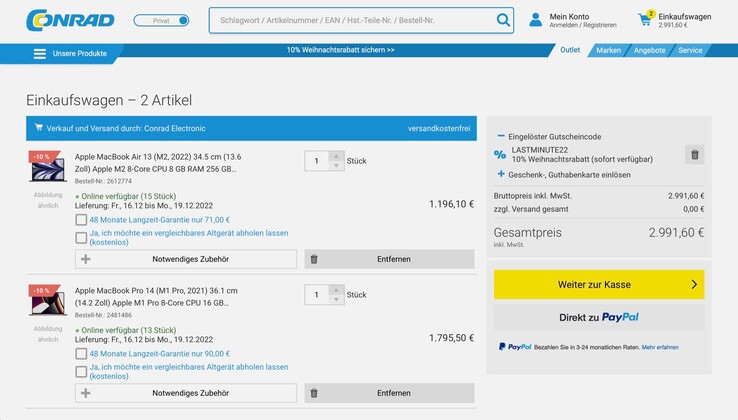This screenshot has width=738, height=420.
Task: Click cart icon in seller banner
Action: click(x=39, y=128)
